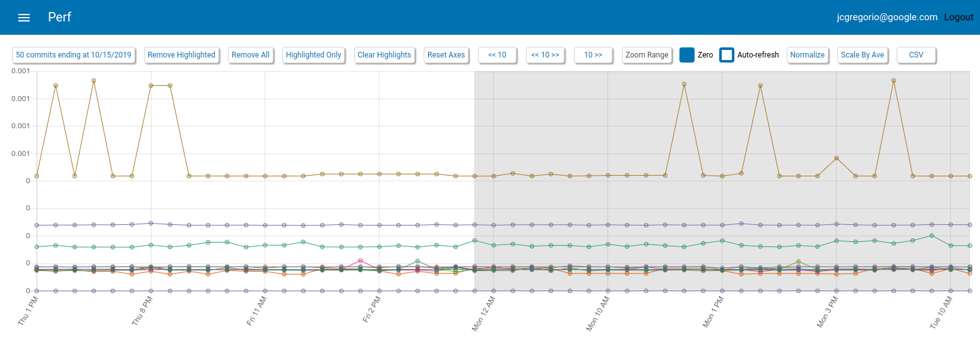Click Remove Highlighted button

[x=181, y=55]
